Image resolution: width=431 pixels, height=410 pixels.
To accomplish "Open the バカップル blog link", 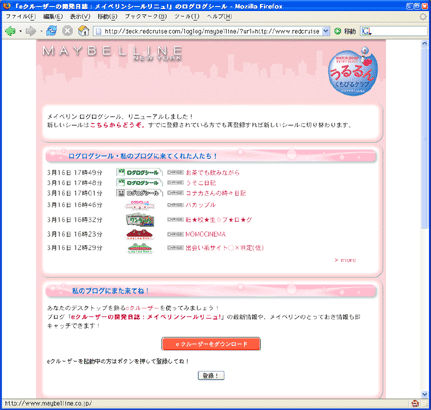I will point(201,205).
